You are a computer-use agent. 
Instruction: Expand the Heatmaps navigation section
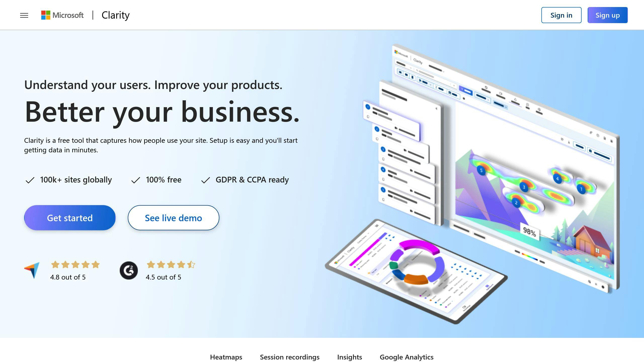click(x=226, y=357)
